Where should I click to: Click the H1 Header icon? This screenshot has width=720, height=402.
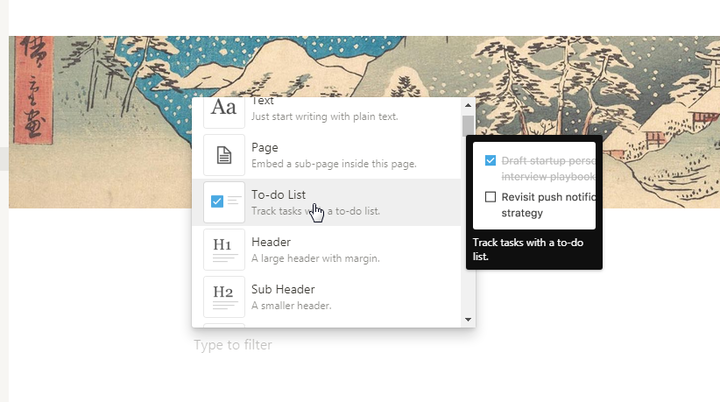pyautogui.click(x=224, y=249)
